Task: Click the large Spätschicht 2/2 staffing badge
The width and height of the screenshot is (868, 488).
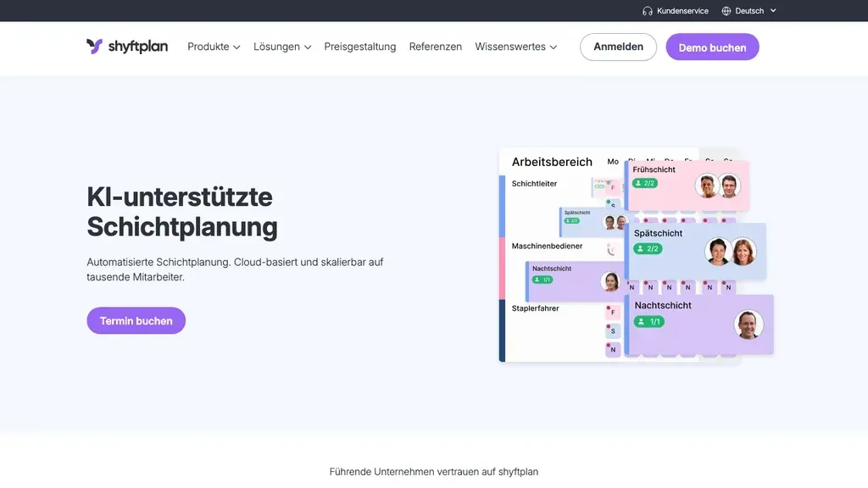Action: pyautogui.click(x=648, y=248)
